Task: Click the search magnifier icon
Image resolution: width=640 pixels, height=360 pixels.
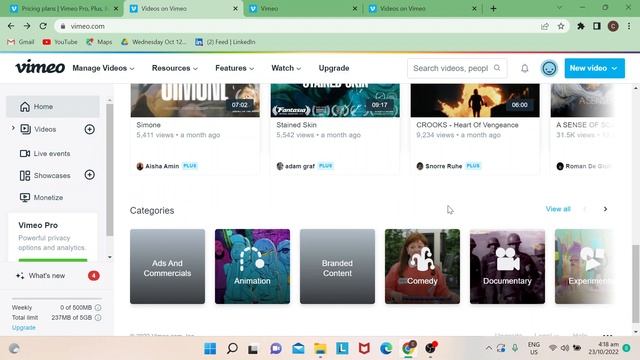Action: pyautogui.click(x=497, y=68)
